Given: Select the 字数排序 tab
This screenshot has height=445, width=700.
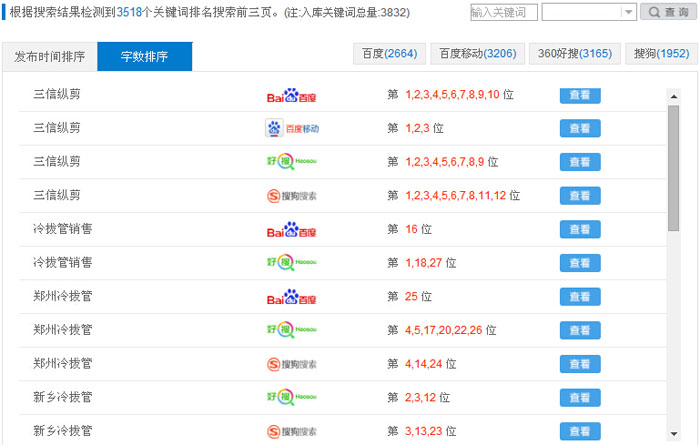Looking at the screenshot, I should (x=145, y=57).
